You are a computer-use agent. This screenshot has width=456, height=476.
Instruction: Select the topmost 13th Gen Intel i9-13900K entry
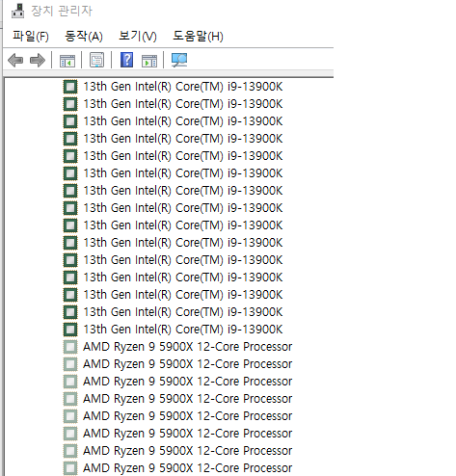(x=183, y=87)
